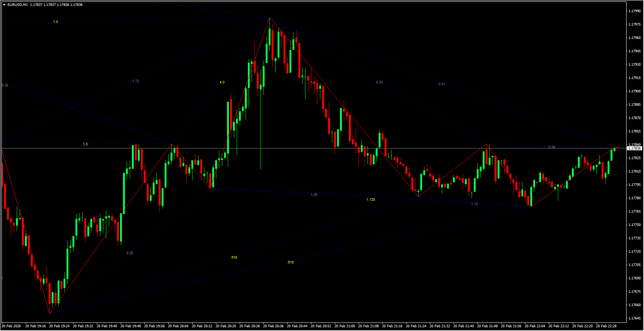The height and width of the screenshot is (331, 644).
Task: Select the 0.94 ratio label
Action: [552, 147]
